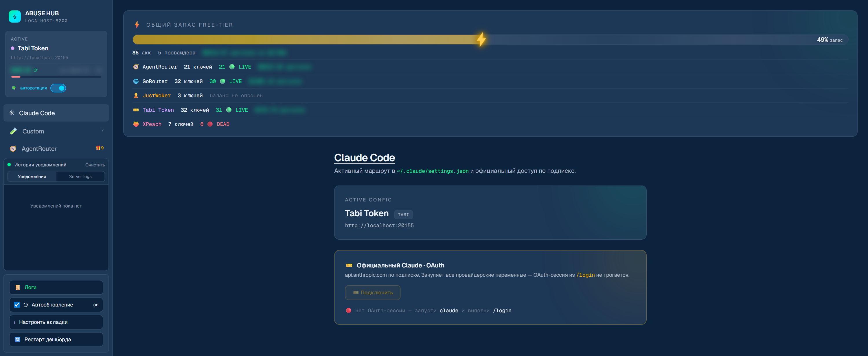
Task: Click the AgentRouter icon in the providers list
Action: click(x=136, y=67)
